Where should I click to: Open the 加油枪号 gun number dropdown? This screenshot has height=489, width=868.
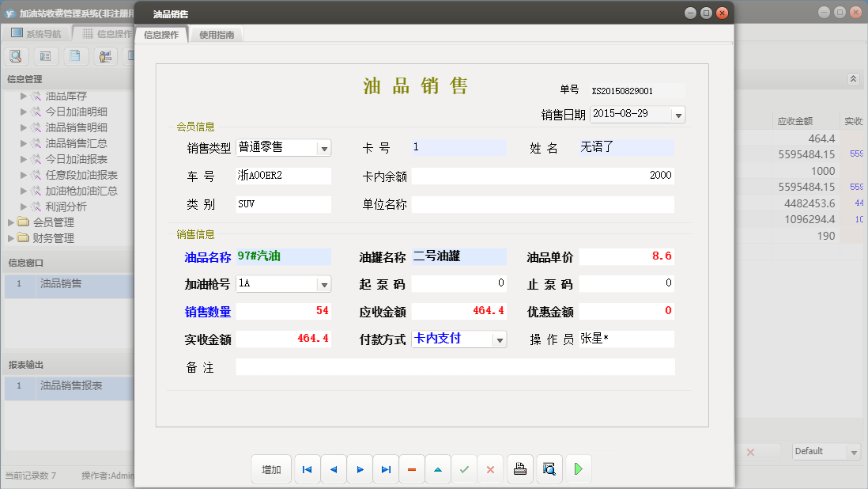point(323,283)
